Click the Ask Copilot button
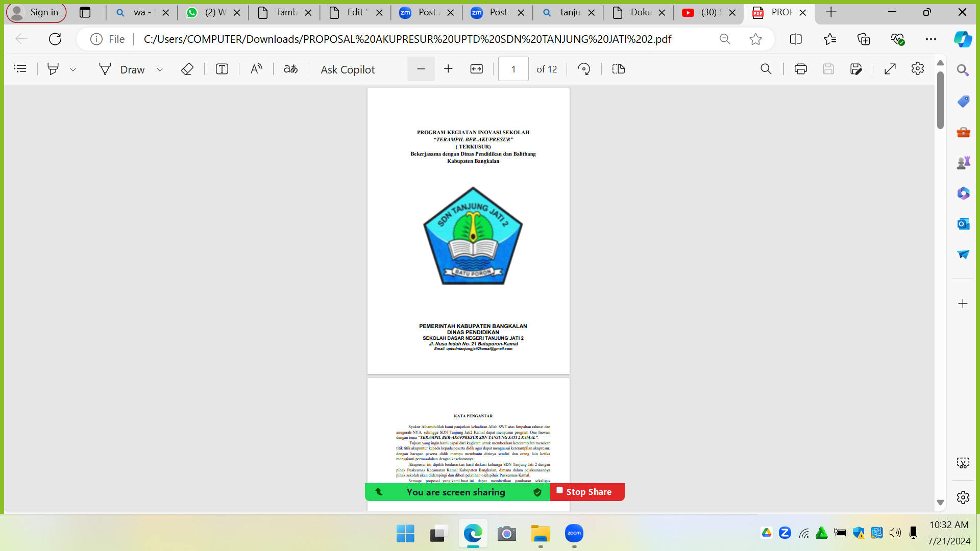980x551 pixels. pyautogui.click(x=348, y=69)
